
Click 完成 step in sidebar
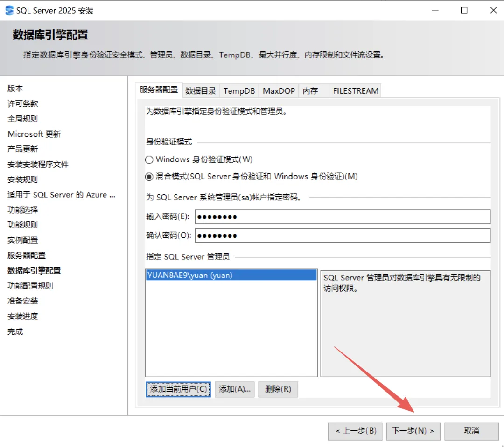[x=15, y=331]
